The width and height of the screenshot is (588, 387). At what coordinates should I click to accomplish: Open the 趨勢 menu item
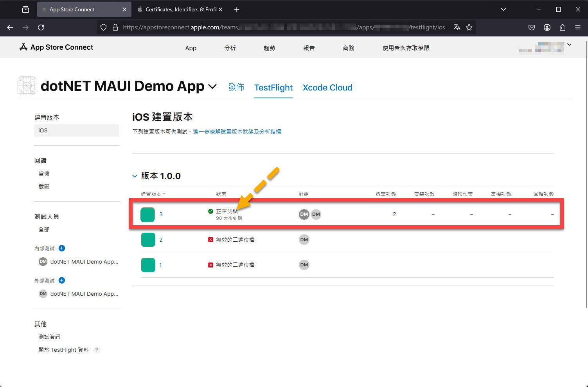pos(270,48)
